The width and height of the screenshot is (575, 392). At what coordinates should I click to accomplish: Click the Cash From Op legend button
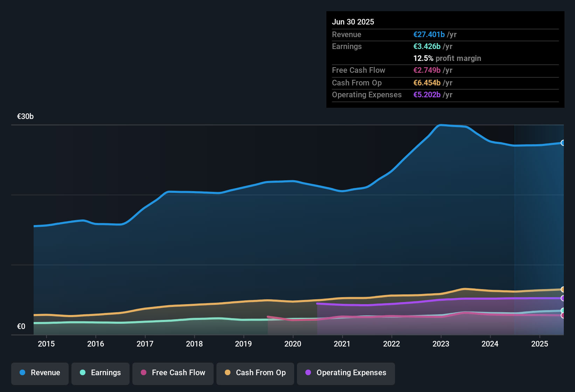pos(255,373)
